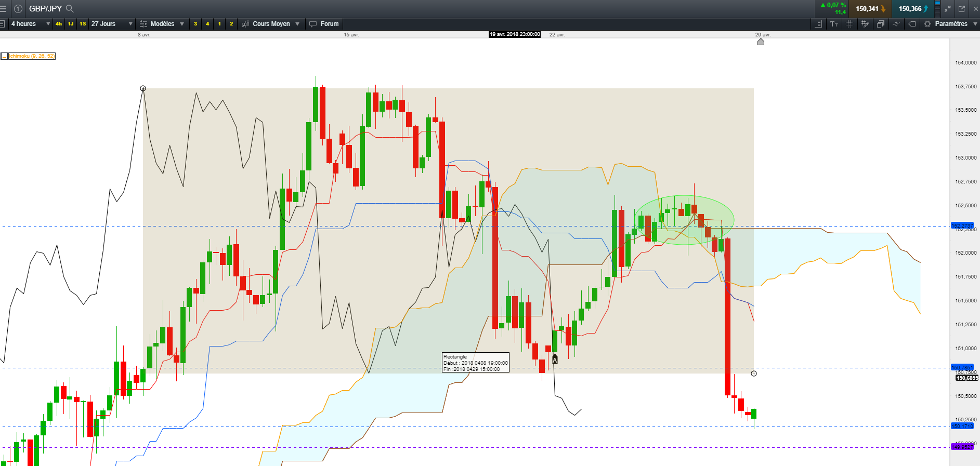980x466 pixels.
Task: Click the circled number 1 chart indicator
Action: pos(18,9)
